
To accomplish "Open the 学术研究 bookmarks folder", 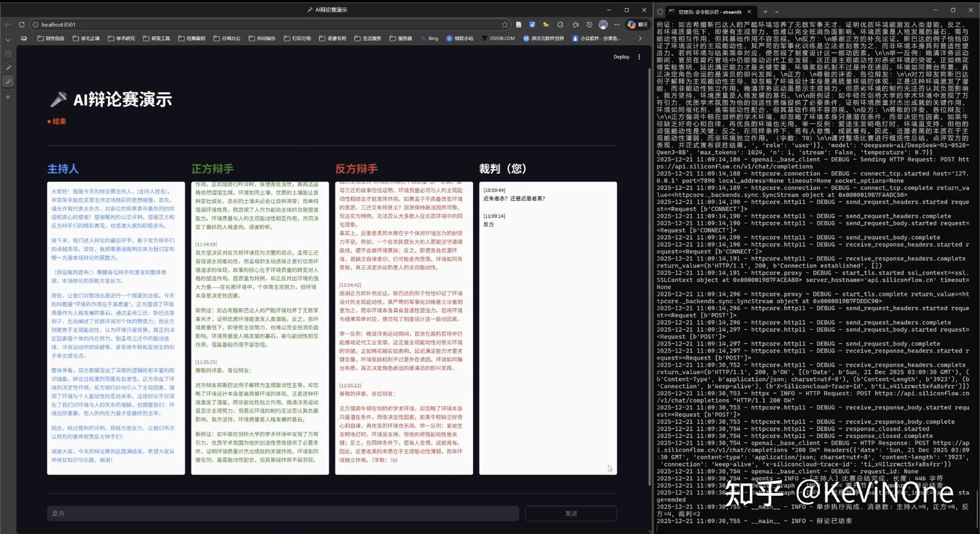I will click(122, 38).
